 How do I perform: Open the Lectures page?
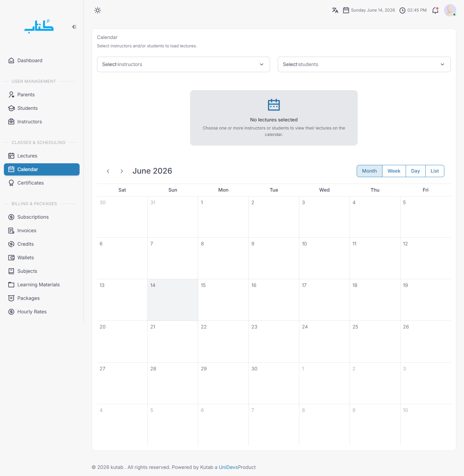click(x=42, y=156)
